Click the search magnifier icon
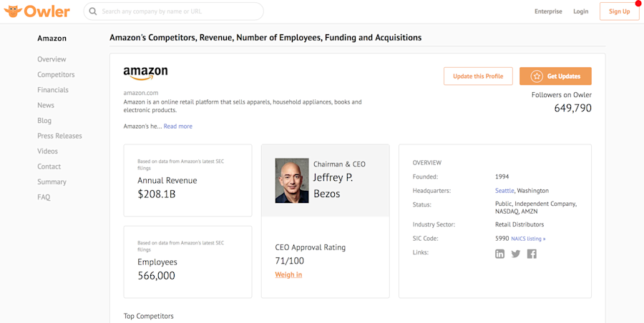644x323 pixels. tap(93, 11)
